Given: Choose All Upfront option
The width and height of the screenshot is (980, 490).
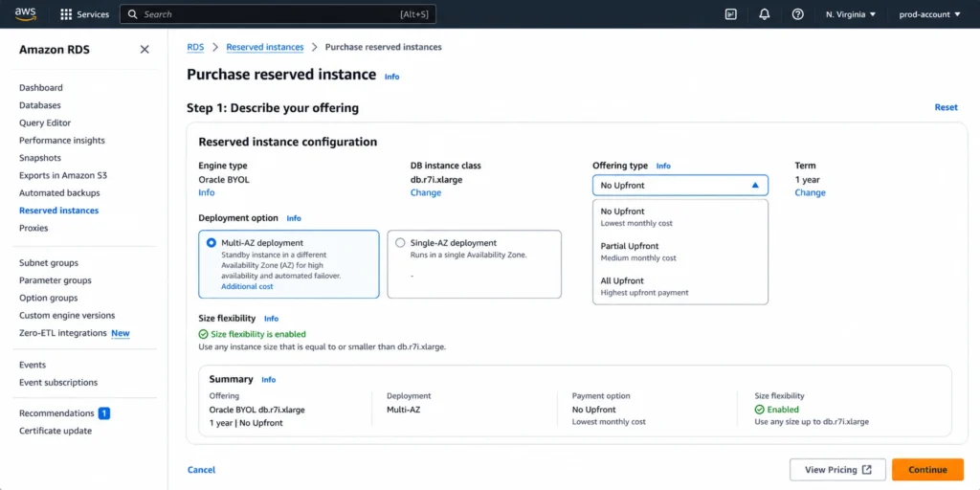Looking at the screenshot, I should (680, 286).
